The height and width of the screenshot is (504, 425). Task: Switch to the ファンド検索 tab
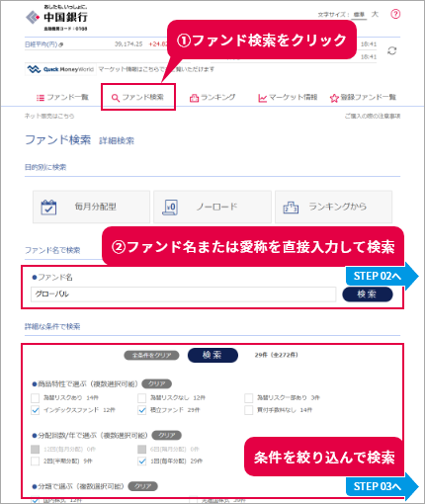coord(138,97)
